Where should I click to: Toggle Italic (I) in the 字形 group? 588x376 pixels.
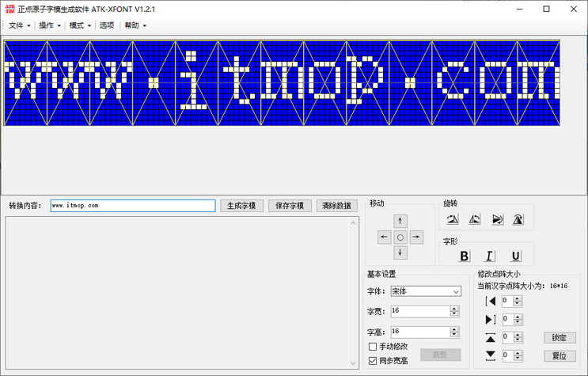tap(489, 256)
